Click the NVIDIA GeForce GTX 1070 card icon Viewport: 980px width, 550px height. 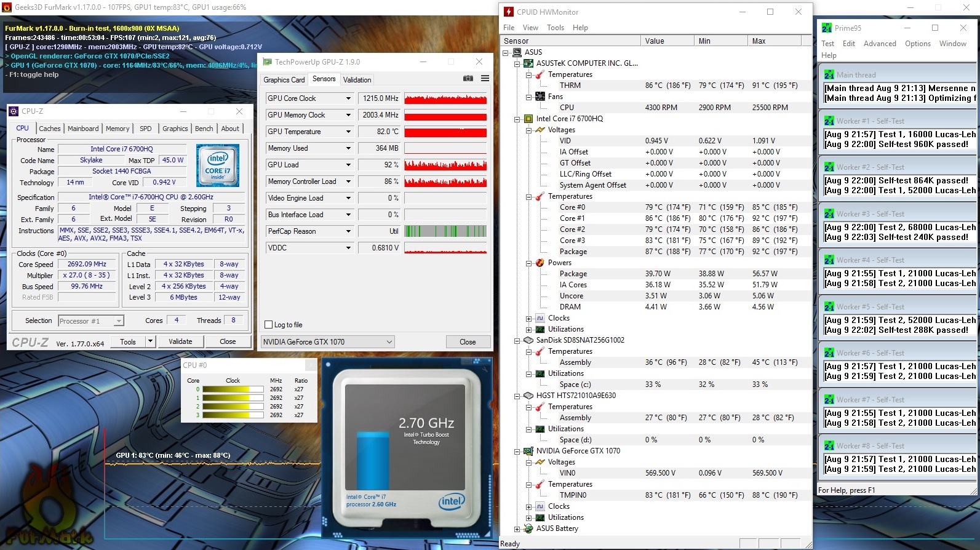pyautogui.click(x=528, y=451)
